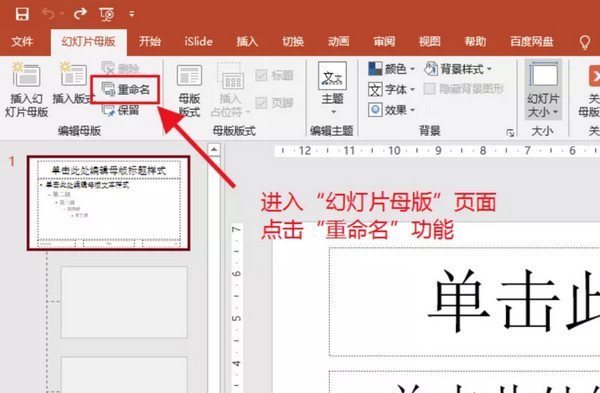
Task: Toggle the 页脚 checkbox
Action: click(x=274, y=103)
